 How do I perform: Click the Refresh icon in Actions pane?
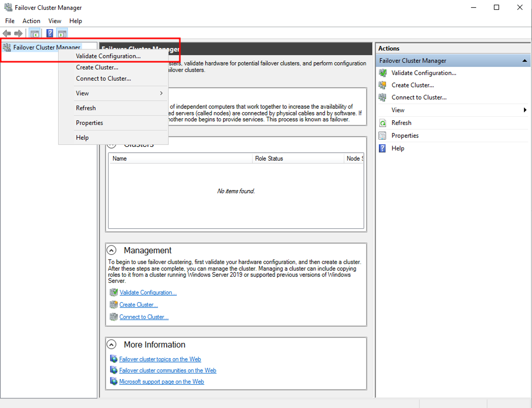(x=383, y=123)
